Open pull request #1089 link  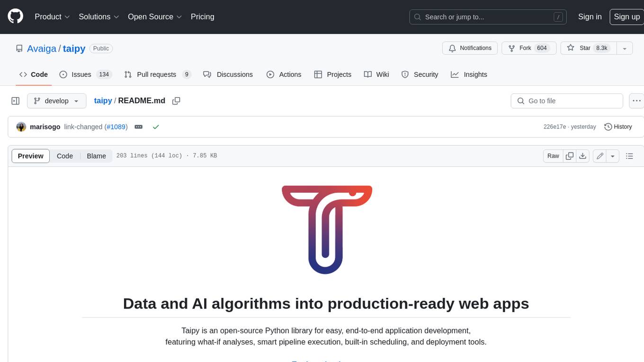click(x=116, y=127)
